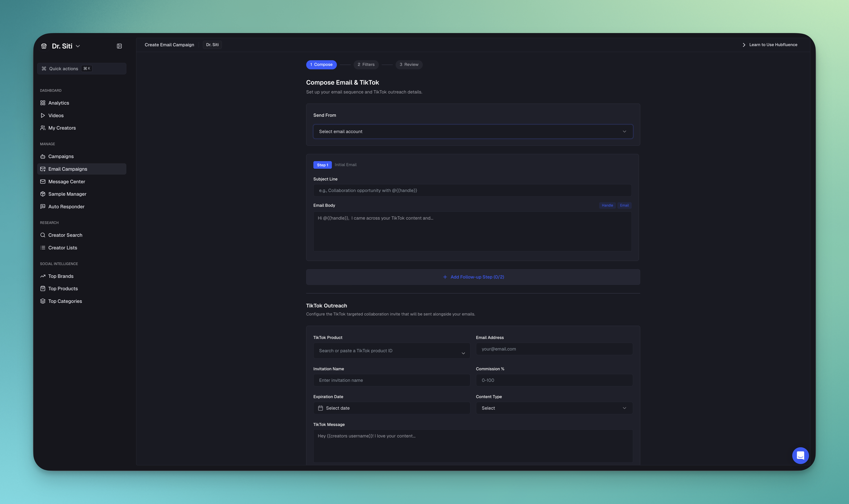Click the My Creators sidebar icon
The height and width of the screenshot is (504, 849).
pyautogui.click(x=43, y=128)
